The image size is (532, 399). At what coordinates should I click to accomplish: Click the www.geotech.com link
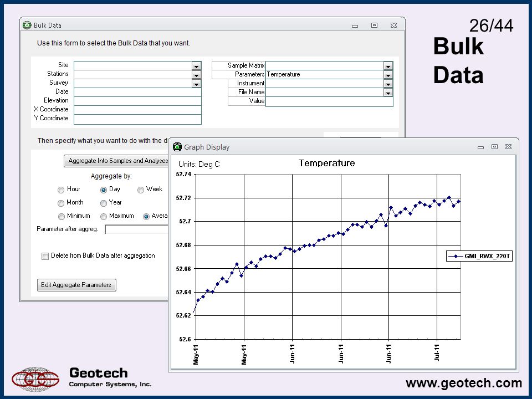(x=463, y=383)
